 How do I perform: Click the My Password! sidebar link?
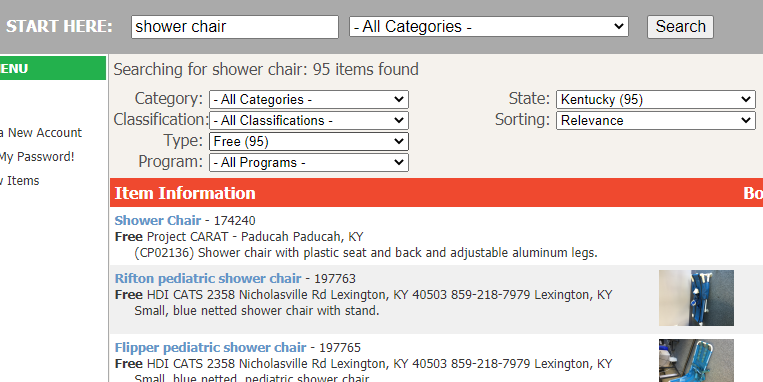click(37, 157)
